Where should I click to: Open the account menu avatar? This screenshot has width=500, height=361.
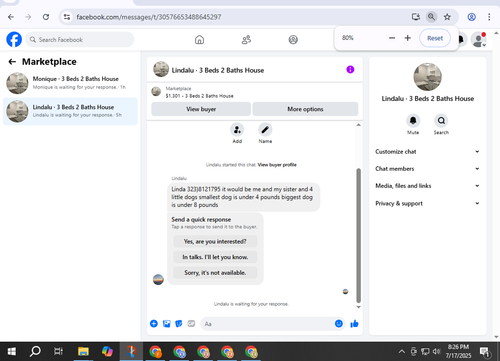(478, 39)
